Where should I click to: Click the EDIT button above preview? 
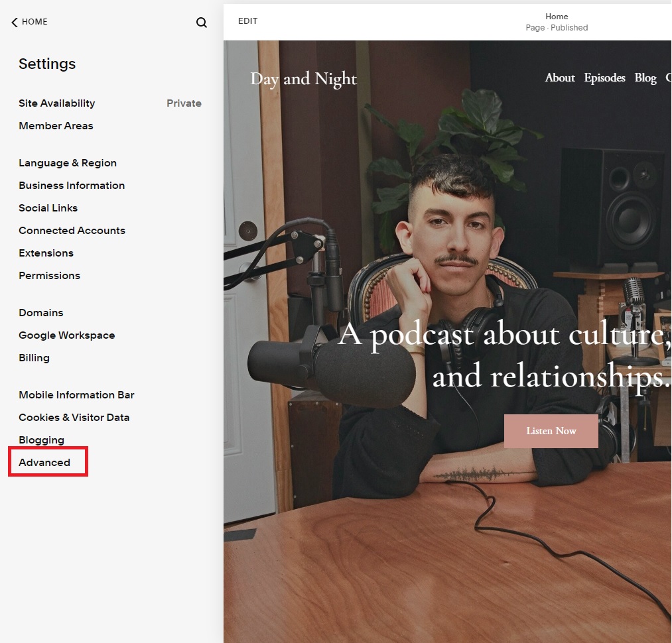tap(248, 21)
